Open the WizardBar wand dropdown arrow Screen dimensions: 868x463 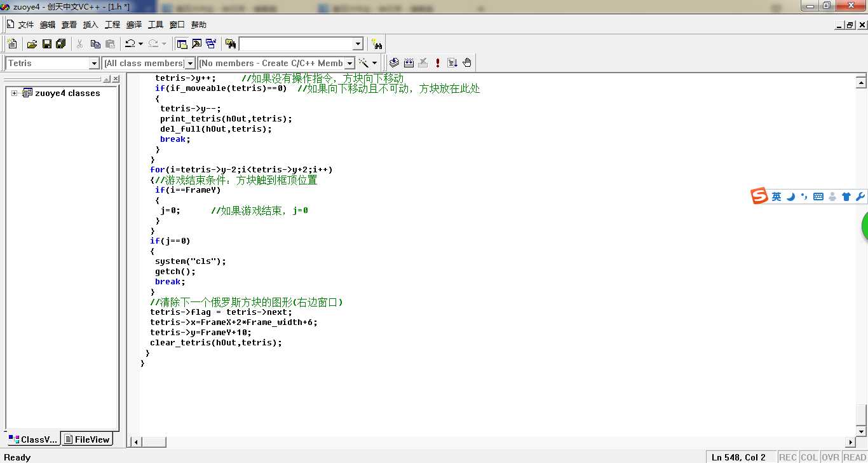375,63
